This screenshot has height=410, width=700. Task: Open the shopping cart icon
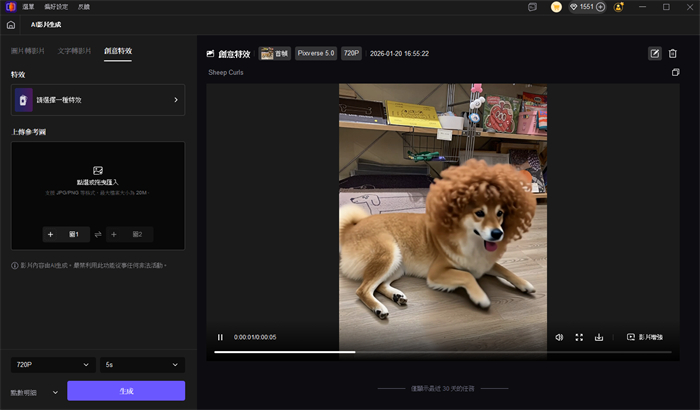(556, 7)
